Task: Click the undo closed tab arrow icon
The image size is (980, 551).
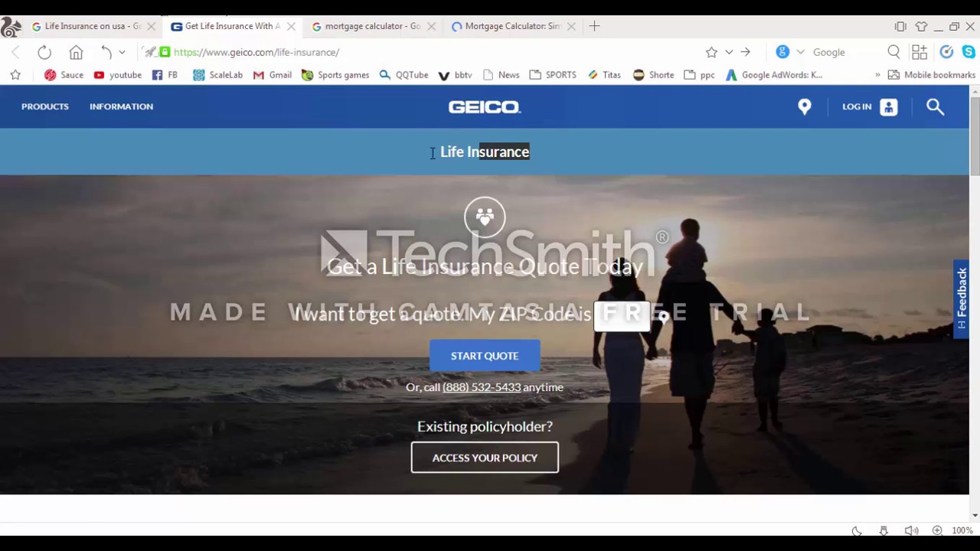Action: coord(106,52)
